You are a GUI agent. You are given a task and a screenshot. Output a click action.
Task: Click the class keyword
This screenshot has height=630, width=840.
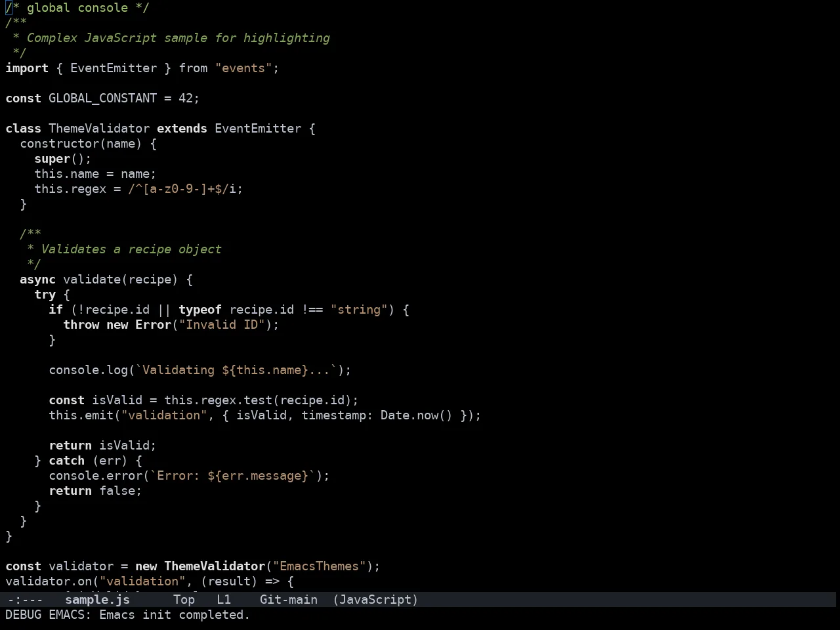point(24,129)
